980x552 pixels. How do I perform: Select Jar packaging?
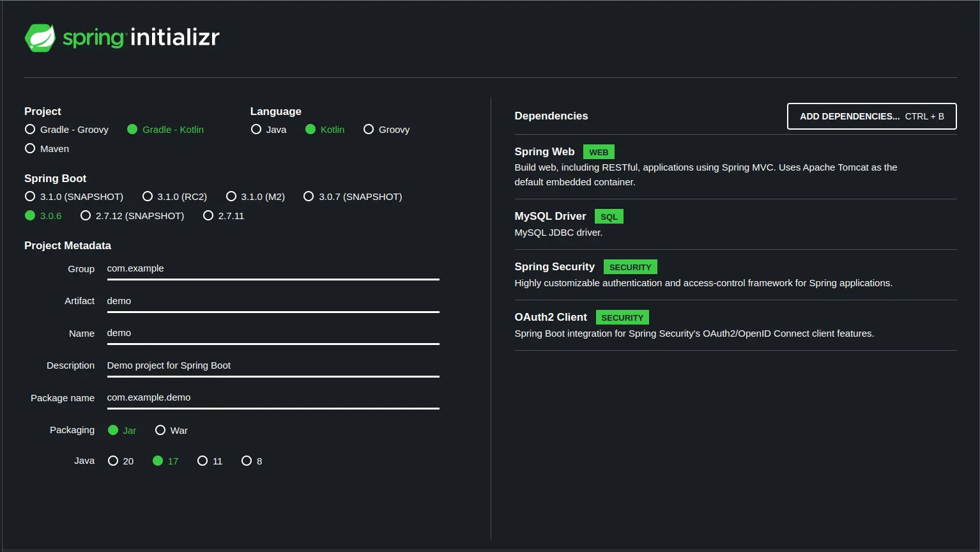[122, 430]
